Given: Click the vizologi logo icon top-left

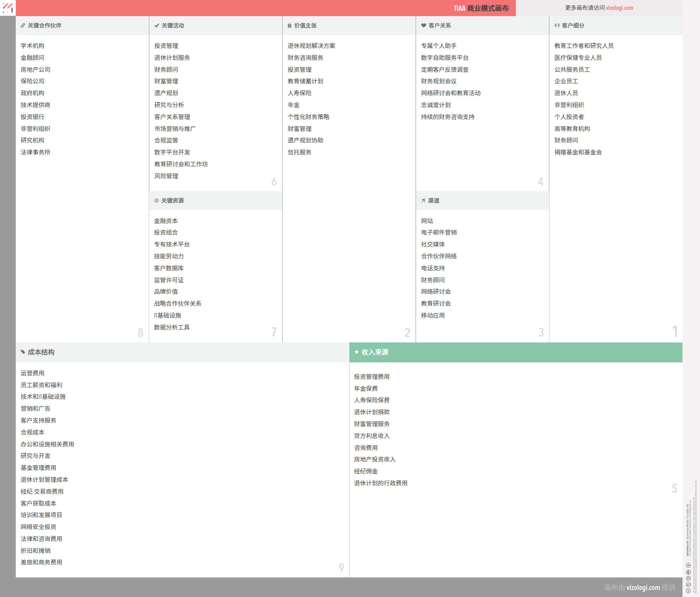Looking at the screenshot, I should [8, 8].
